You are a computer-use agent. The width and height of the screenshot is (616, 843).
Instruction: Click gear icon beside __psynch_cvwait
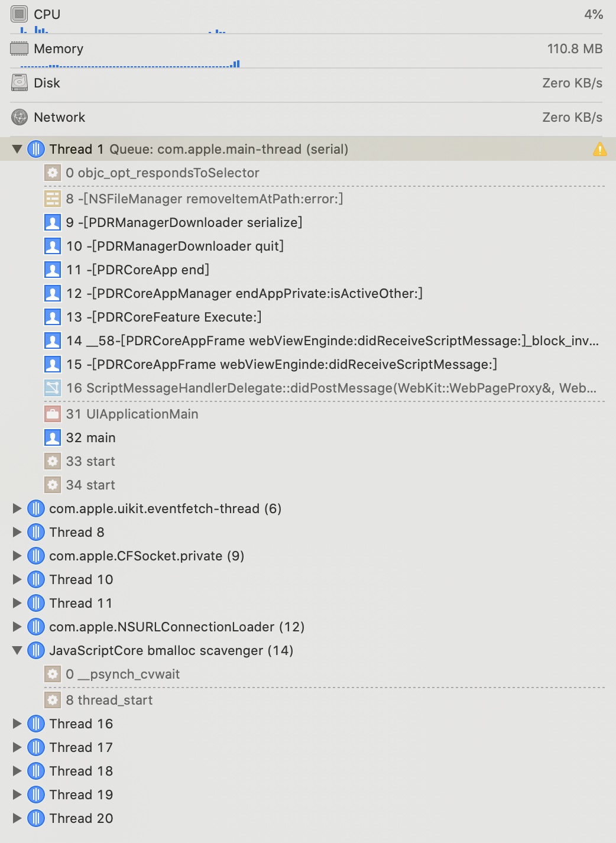click(53, 674)
